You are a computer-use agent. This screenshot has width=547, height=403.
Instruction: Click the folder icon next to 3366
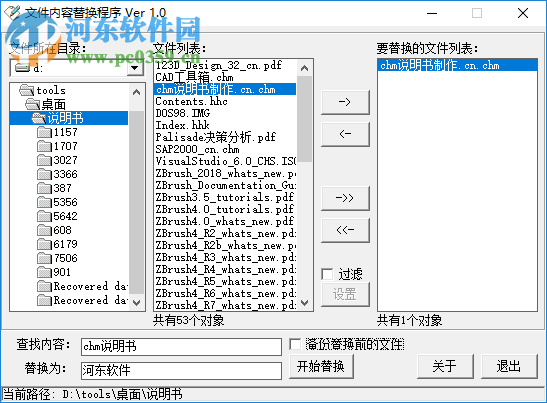(44, 174)
